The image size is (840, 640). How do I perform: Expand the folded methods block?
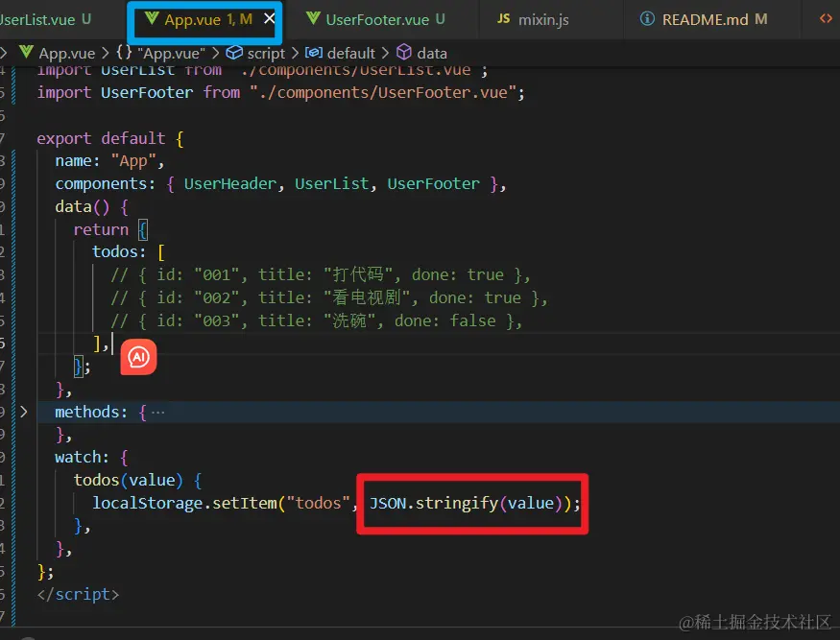(x=23, y=412)
